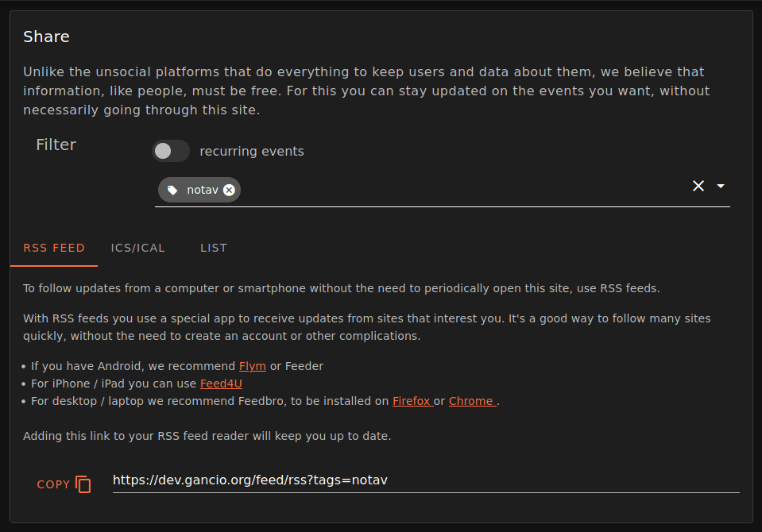Click the Share dialog heading
Image resolution: width=762 pixels, height=532 pixels.
coord(46,37)
